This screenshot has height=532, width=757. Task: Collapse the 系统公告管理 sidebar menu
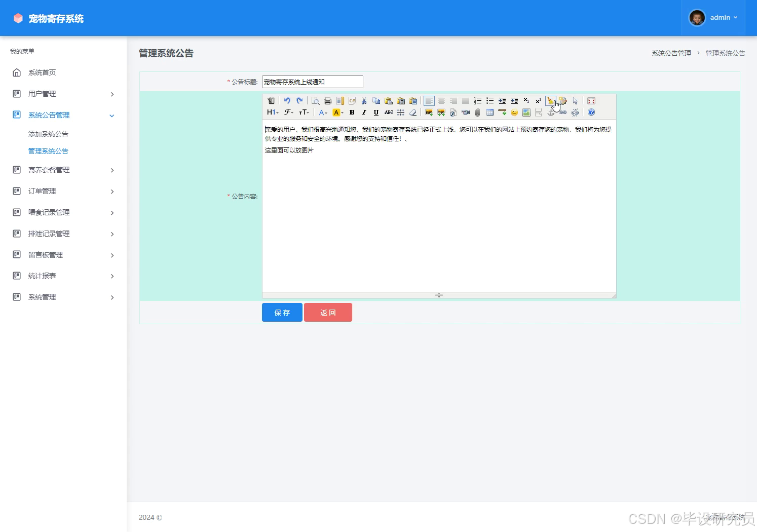click(63, 115)
